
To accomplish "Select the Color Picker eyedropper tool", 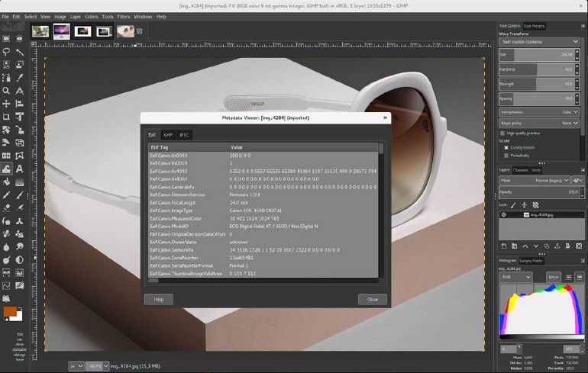I will [20, 78].
